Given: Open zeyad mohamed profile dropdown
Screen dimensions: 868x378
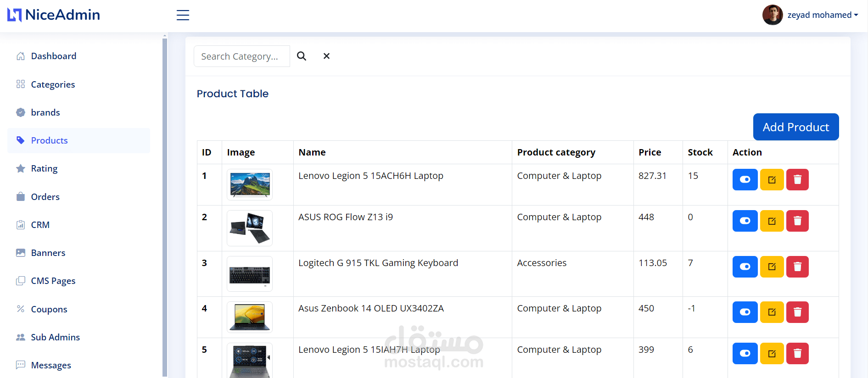Looking at the screenshot, I should pos(823,15).
